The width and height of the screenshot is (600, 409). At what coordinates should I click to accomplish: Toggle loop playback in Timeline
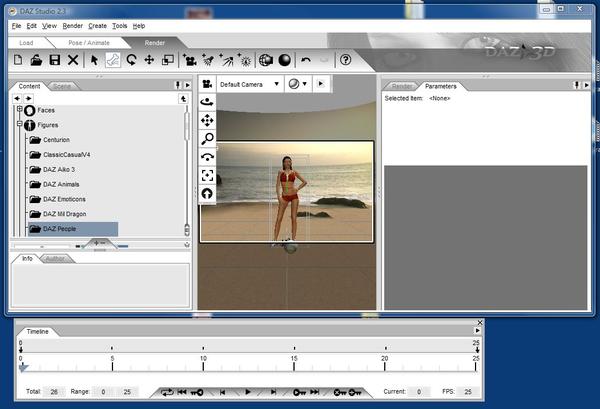[167, 392]
